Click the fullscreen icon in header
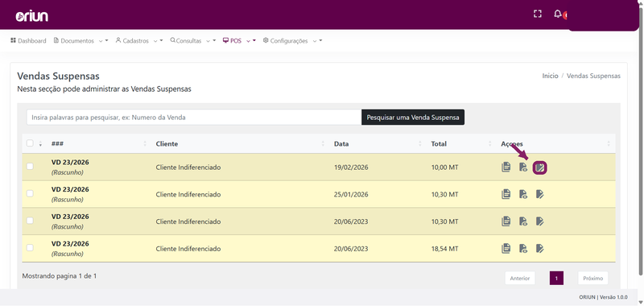 click(x=537, y=14)
